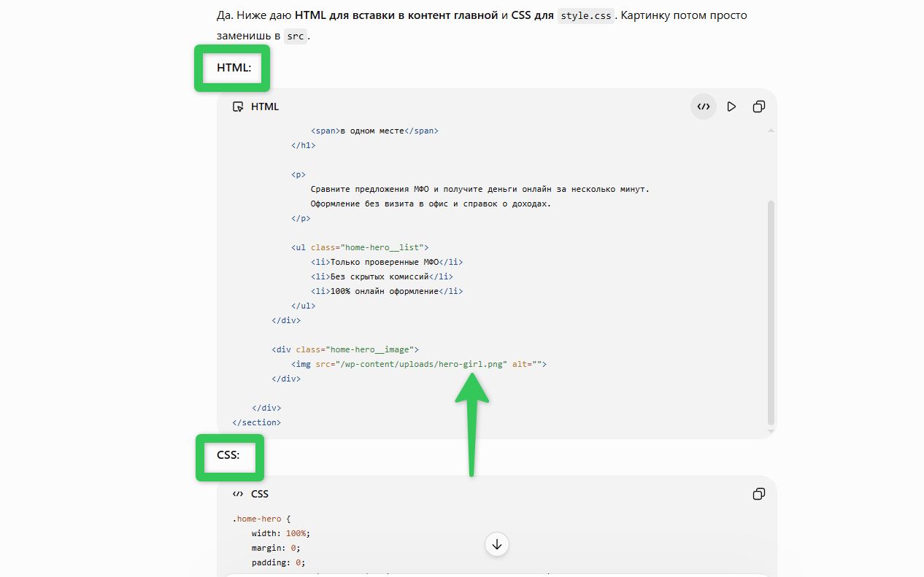Click the 'width: 100%;' CSS line
The height and width of the screenshot is (577, 924).
tap(281, 533)
